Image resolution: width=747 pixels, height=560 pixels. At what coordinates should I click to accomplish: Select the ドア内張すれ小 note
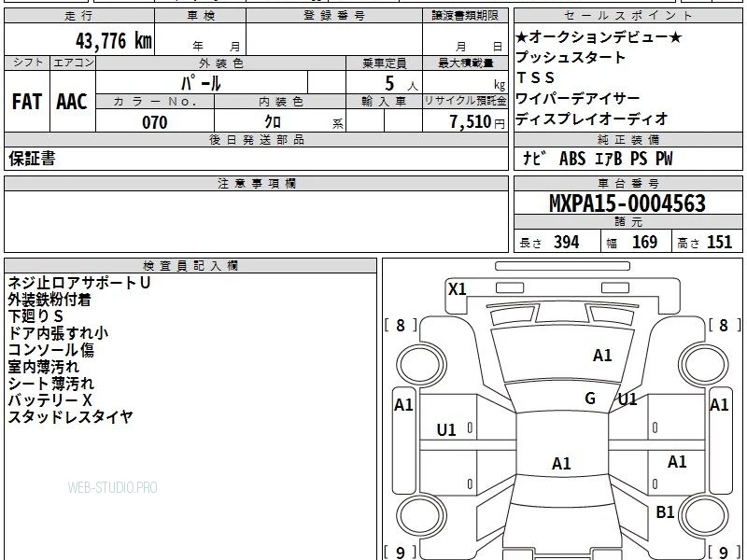tap(58, 333)
